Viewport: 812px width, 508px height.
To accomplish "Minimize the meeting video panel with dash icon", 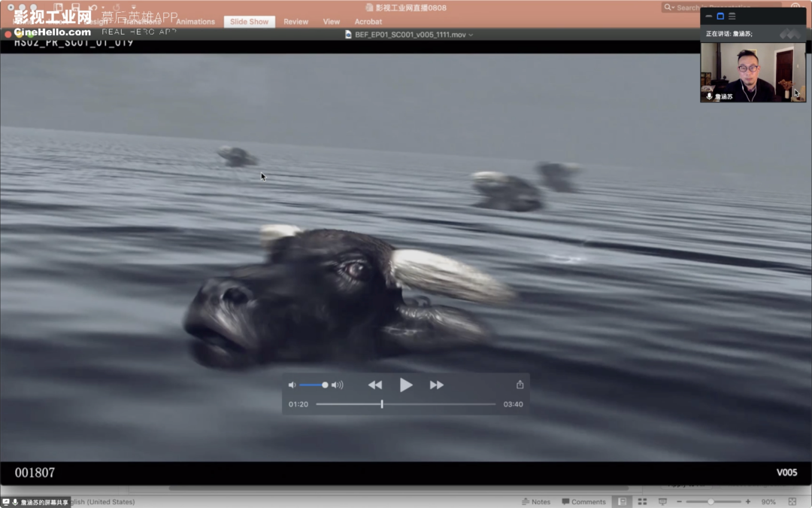I will 708,16.
